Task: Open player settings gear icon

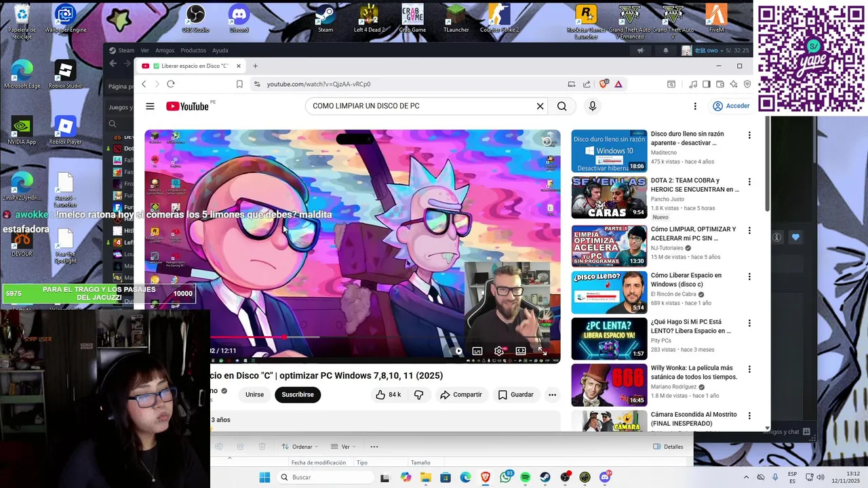Action: [x=499, y=351]
